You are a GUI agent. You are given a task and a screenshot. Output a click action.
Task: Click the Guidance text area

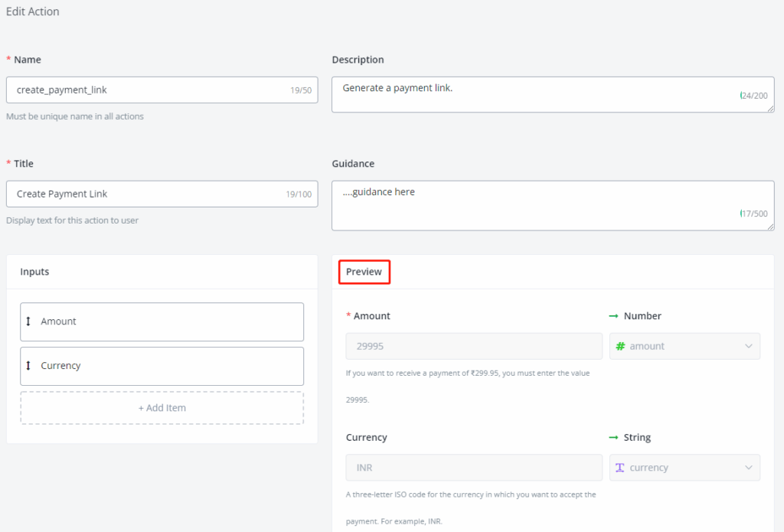(x=536, y=204)
